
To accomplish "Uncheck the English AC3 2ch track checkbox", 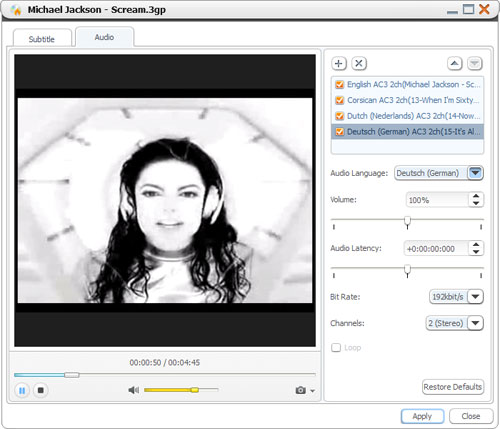I will click(339, 84).
